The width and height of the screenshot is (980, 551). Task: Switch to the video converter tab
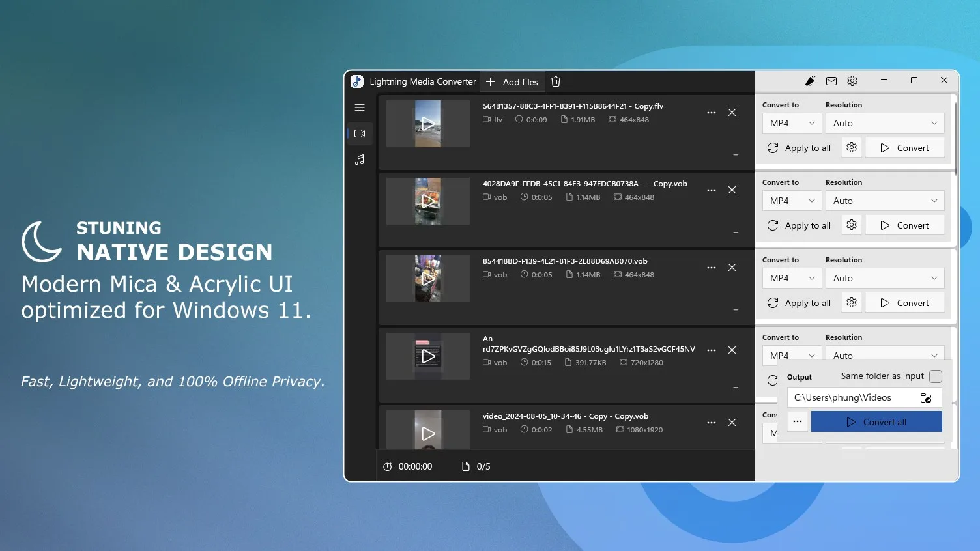tap(360, 134)
